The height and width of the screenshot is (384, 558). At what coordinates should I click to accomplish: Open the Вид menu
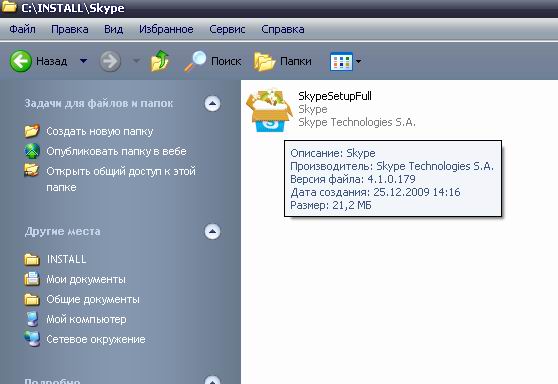click(x=114, y=29)
